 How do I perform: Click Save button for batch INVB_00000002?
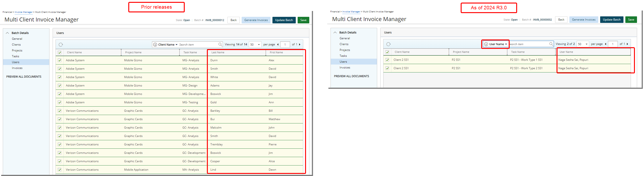tap(631, 20)
